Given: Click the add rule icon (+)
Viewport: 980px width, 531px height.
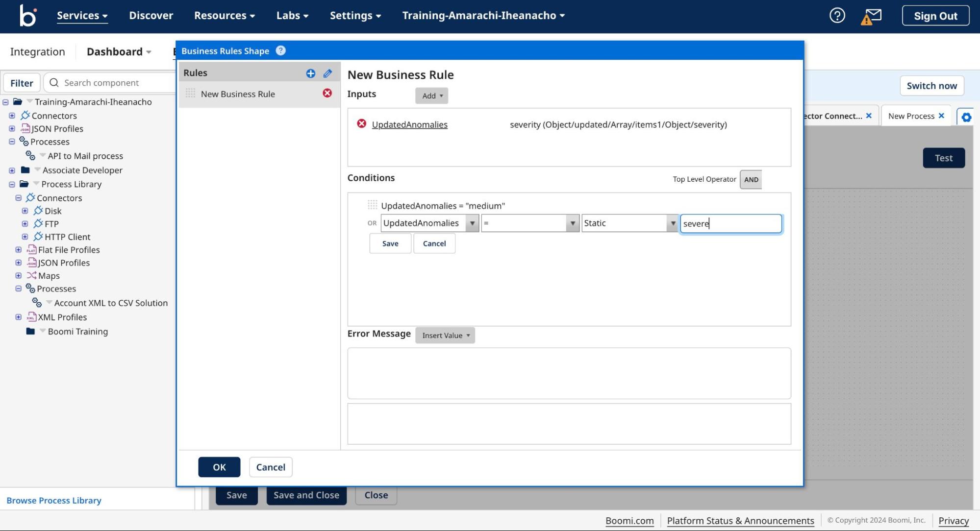Looking at the screenshot, I should point(311,72).
